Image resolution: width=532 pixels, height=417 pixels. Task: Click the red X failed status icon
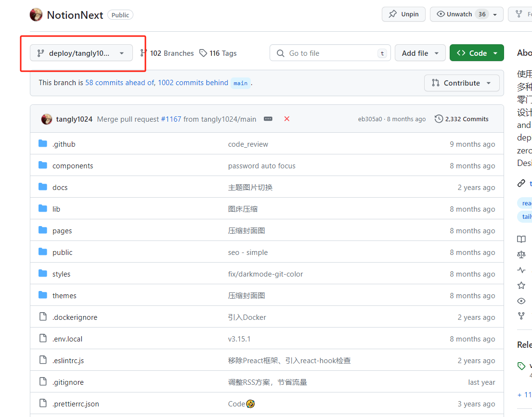286,119
